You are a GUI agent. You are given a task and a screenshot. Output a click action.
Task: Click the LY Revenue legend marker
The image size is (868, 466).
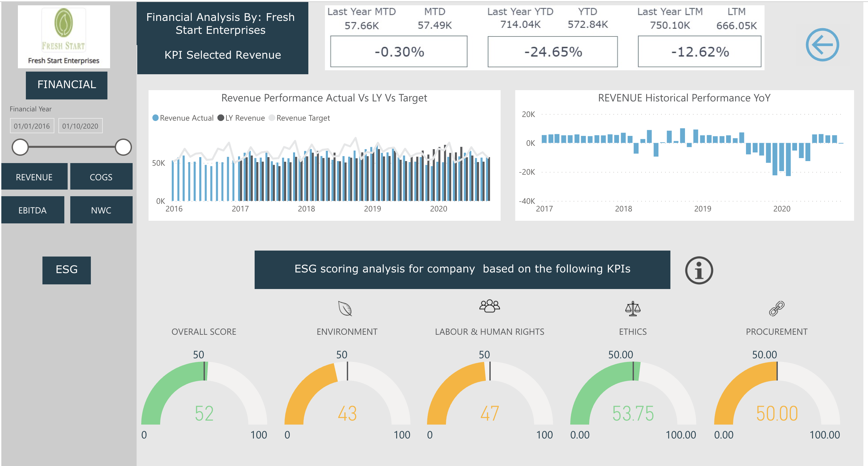pos(221,118)
